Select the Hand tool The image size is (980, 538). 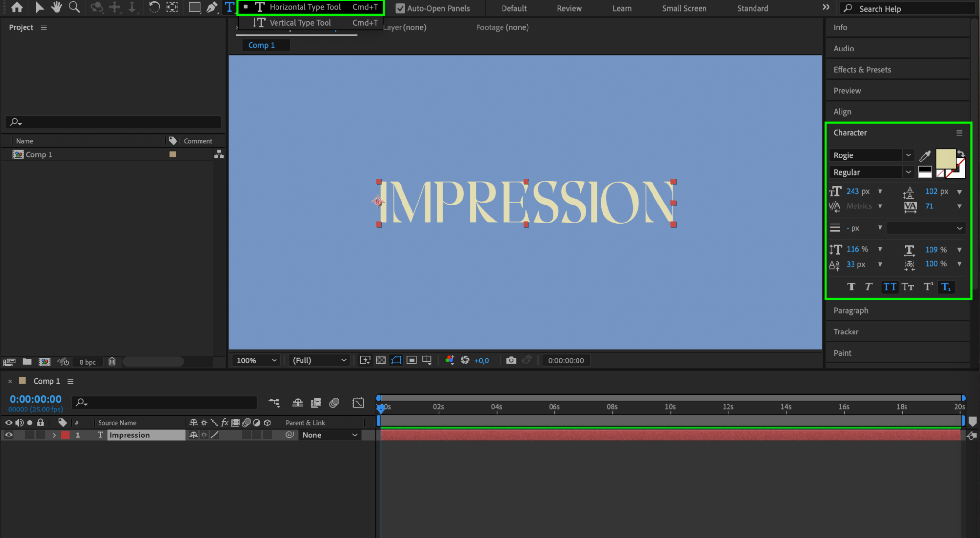coord(56,7)
